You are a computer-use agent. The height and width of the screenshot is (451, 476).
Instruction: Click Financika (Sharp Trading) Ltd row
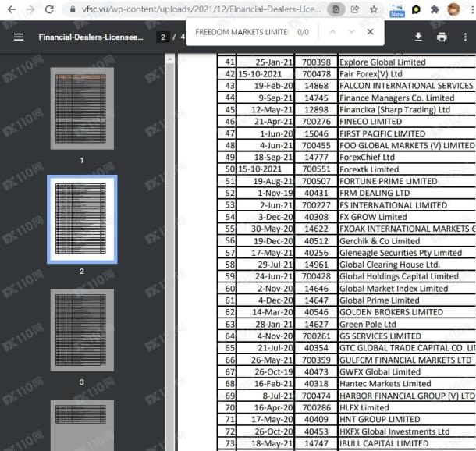(x=346, y=109)
